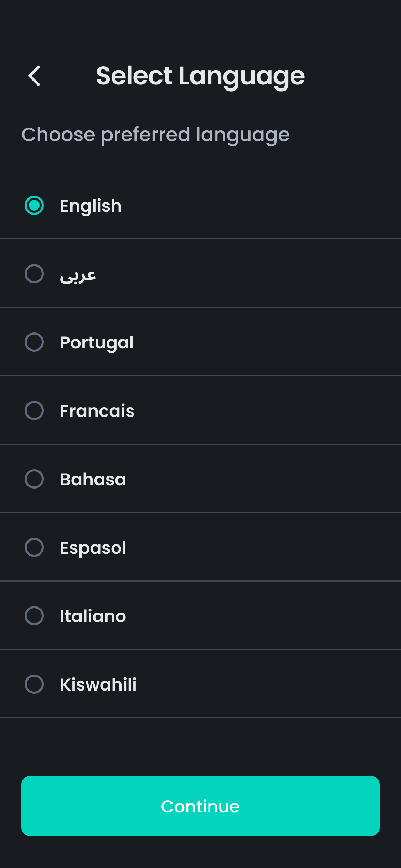This screenshot has height=868, width=401.
Task: Tap the English label text
Action: pyautogui.click(x=91, y=206)
